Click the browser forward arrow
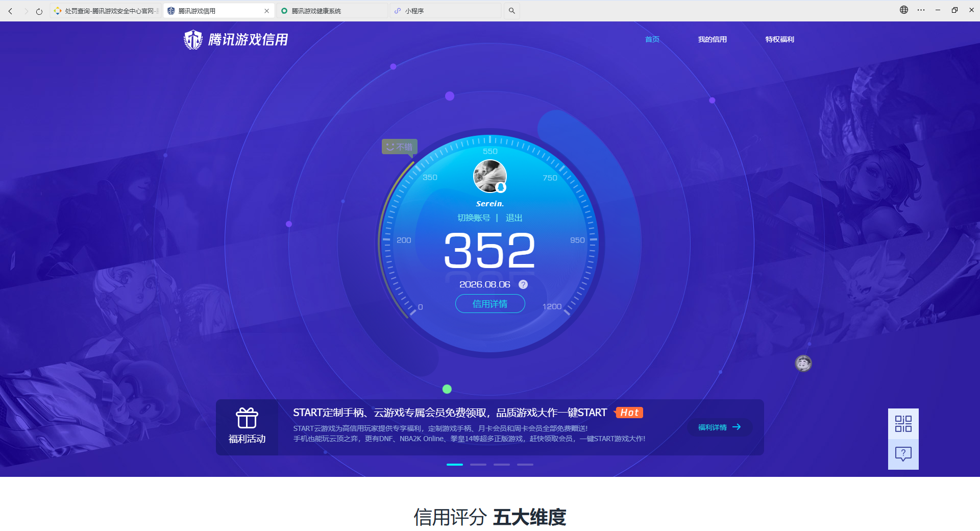This screenshot has height=531, width=980. pyautogui.click(x=26, y=11)
